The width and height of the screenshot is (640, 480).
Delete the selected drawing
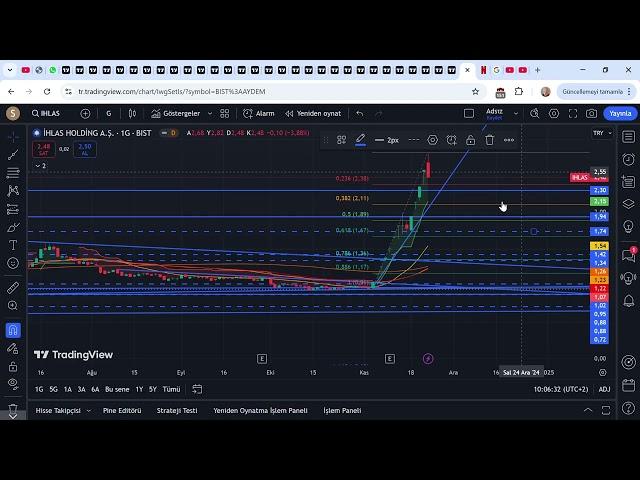[489, 140]
